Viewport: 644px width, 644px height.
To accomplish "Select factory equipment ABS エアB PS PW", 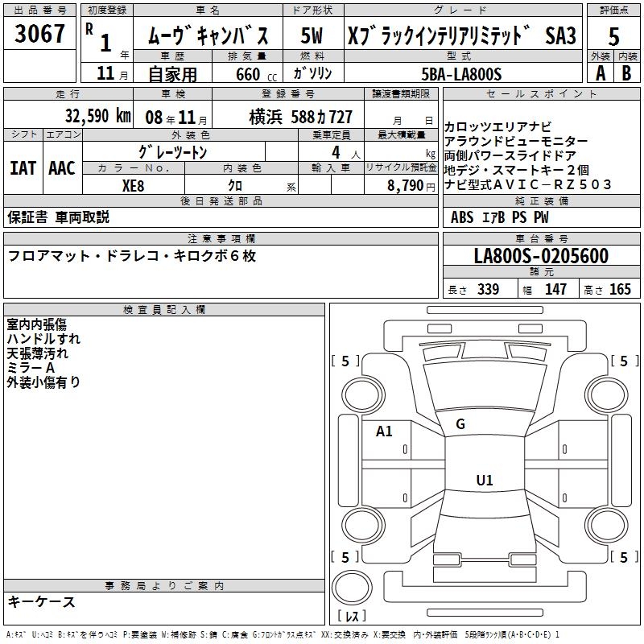I will 499,217.
